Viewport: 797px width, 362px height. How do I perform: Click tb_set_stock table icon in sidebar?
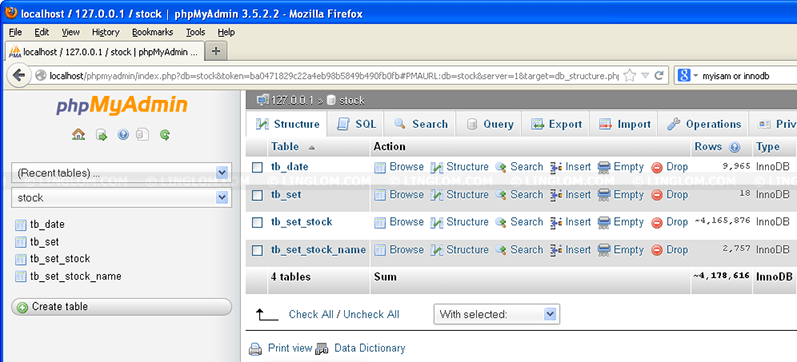pyautogui.click(x=20, y=259)
